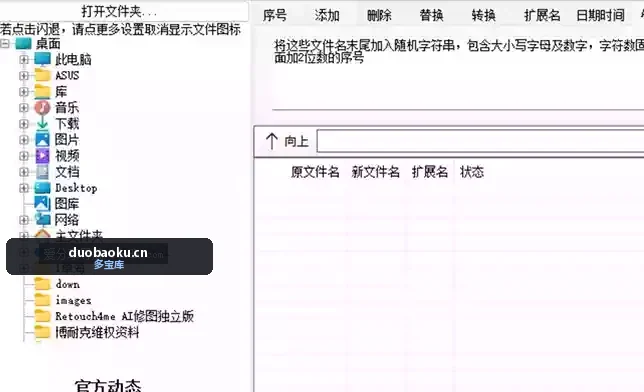Click the down folder icon

[x=42, y=284]
